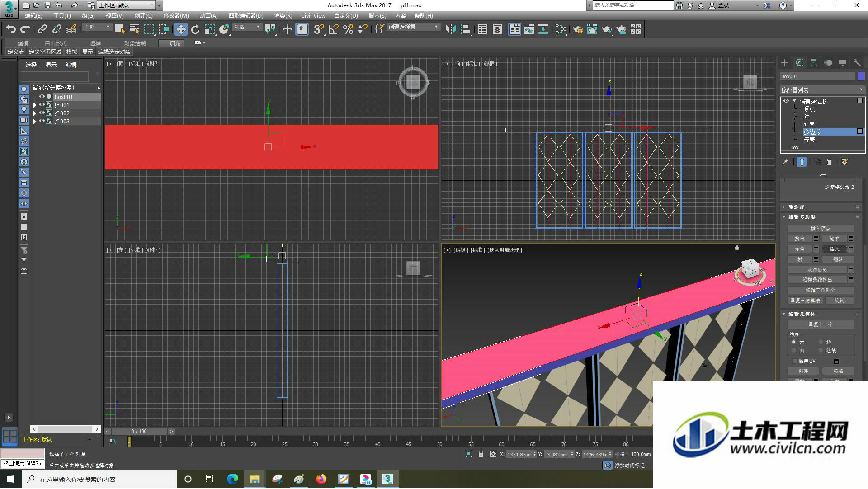Activate Bind to Space Warp tool
868x489 pixels.
71,29
